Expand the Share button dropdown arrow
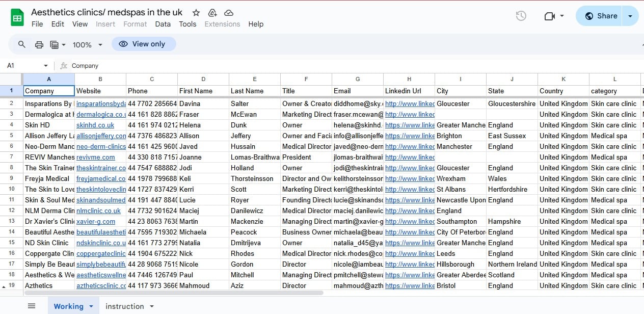 point(630,16)
